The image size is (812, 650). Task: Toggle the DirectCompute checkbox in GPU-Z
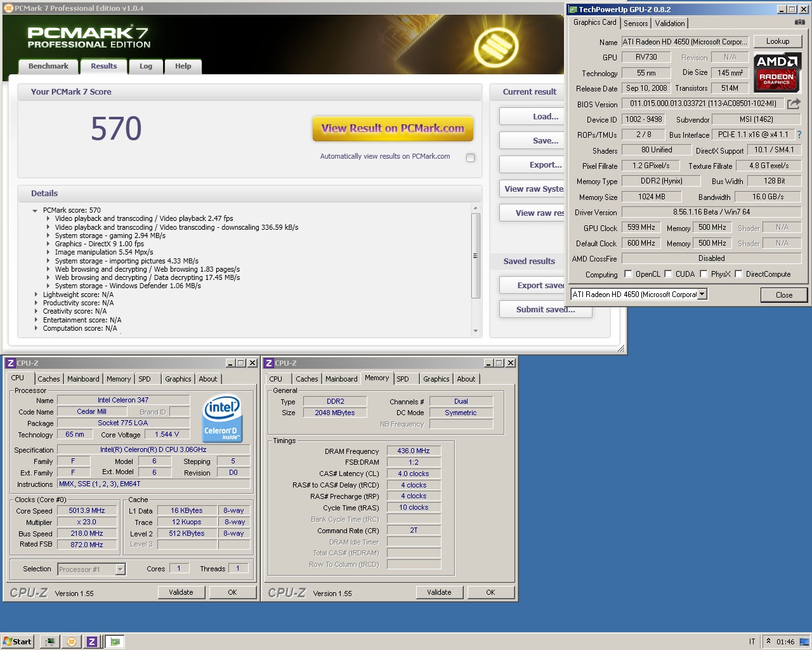click(738, 274)
